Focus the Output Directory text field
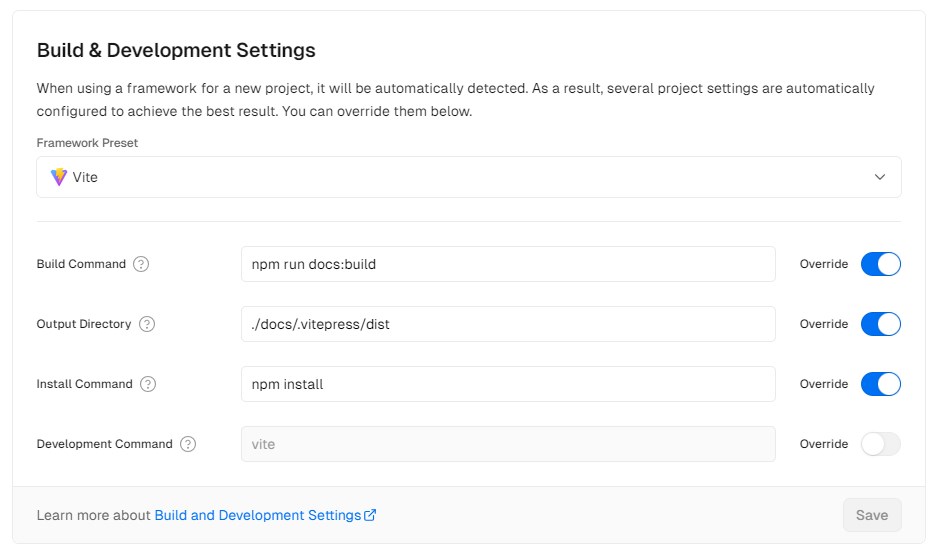 pyautogui.click(x=508, y=324)
